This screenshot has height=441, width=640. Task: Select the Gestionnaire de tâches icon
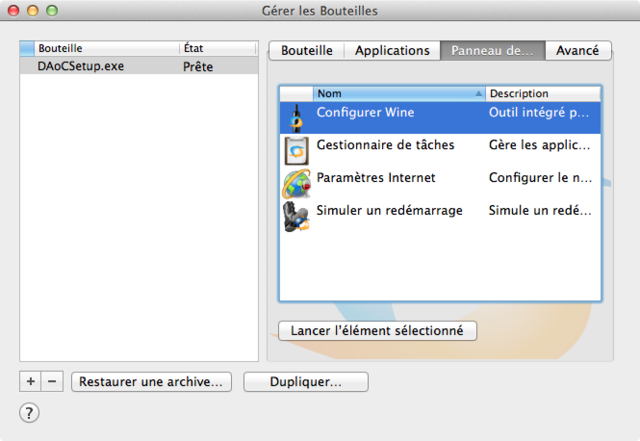(x=296, y=149)
